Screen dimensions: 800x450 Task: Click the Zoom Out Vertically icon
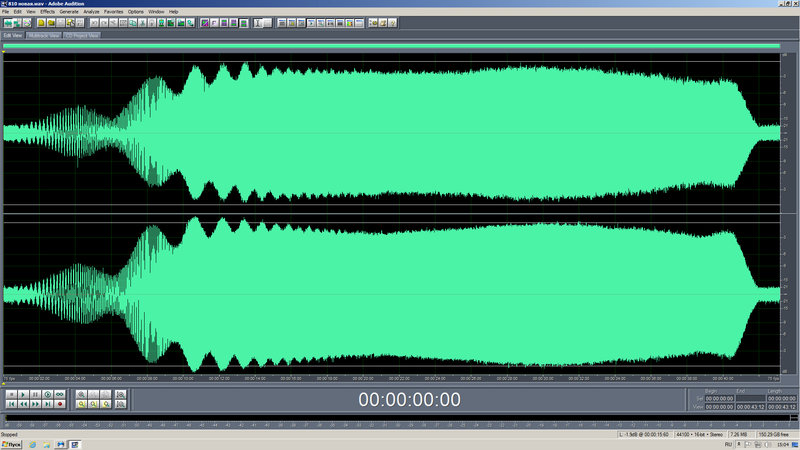point(120,404)
